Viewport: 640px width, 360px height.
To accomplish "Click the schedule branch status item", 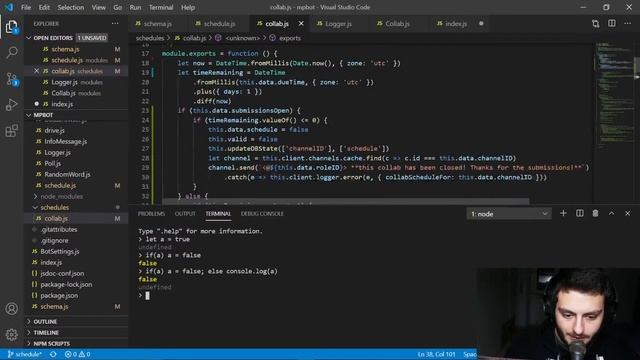I will tap(24, 354).
